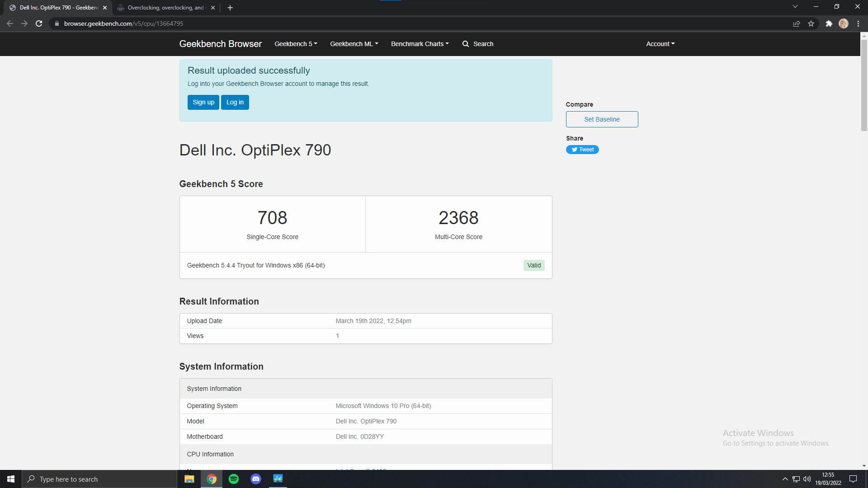Click the page vertical scrollbar
Viewport: 868px width, 488px height.
864,85
